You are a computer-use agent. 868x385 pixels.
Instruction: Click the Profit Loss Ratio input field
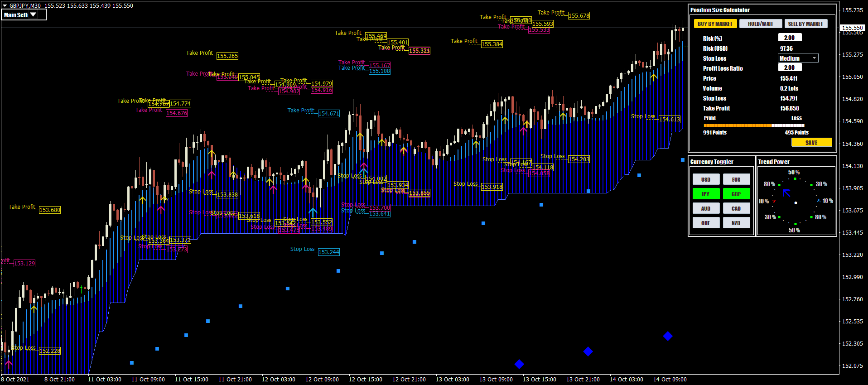coord(790,67)
